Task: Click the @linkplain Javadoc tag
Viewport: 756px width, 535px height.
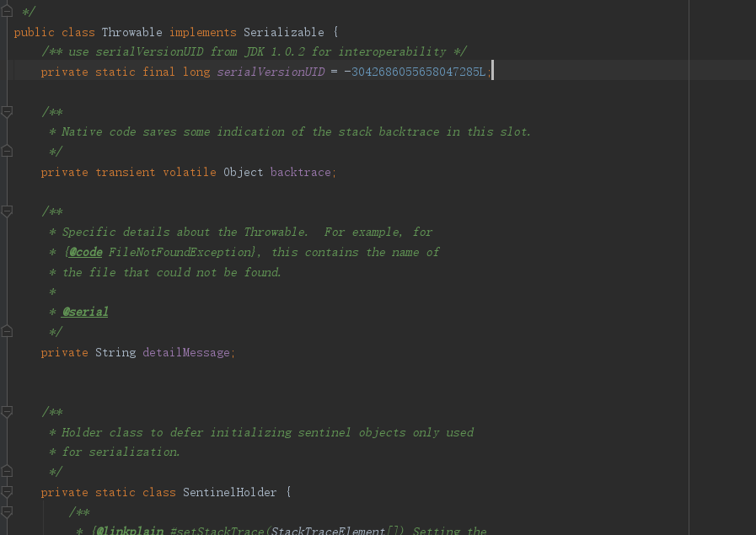Action: pyautogui.click(x=130, y=531)
